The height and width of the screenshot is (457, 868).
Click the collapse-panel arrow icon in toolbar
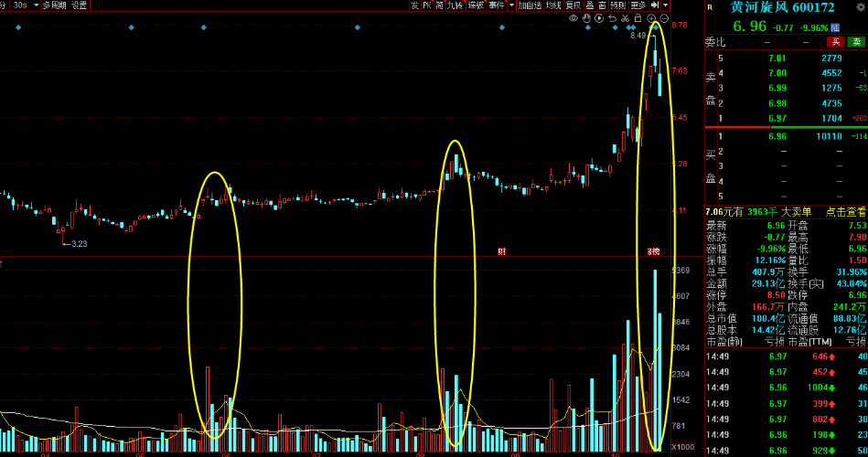point(654,5)
